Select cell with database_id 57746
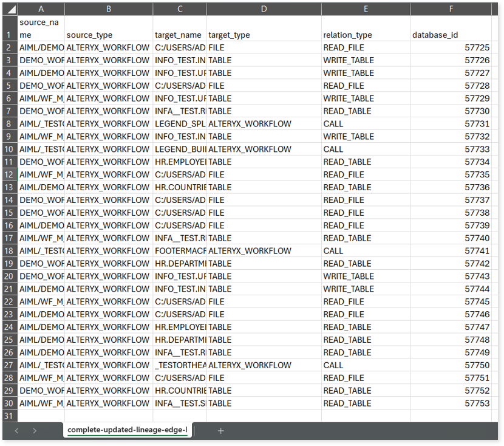The width and height of the screenshot is (504, 446). pyautogui.click(x=451, y=315)
